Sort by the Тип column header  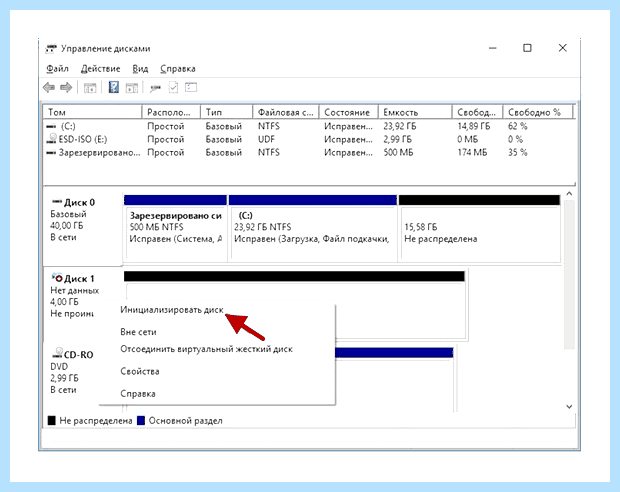226,112
